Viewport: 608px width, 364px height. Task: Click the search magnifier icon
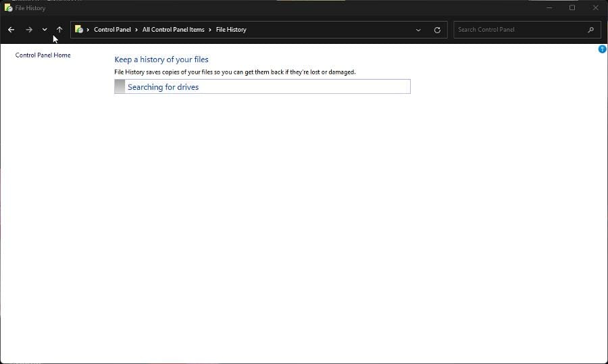tap(590, 30)
